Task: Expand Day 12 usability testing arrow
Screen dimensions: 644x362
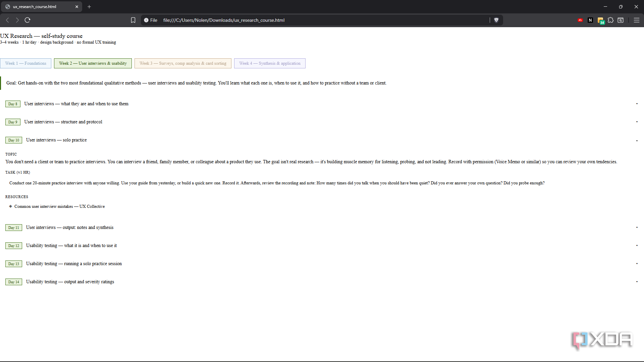Action: point(637,246)
